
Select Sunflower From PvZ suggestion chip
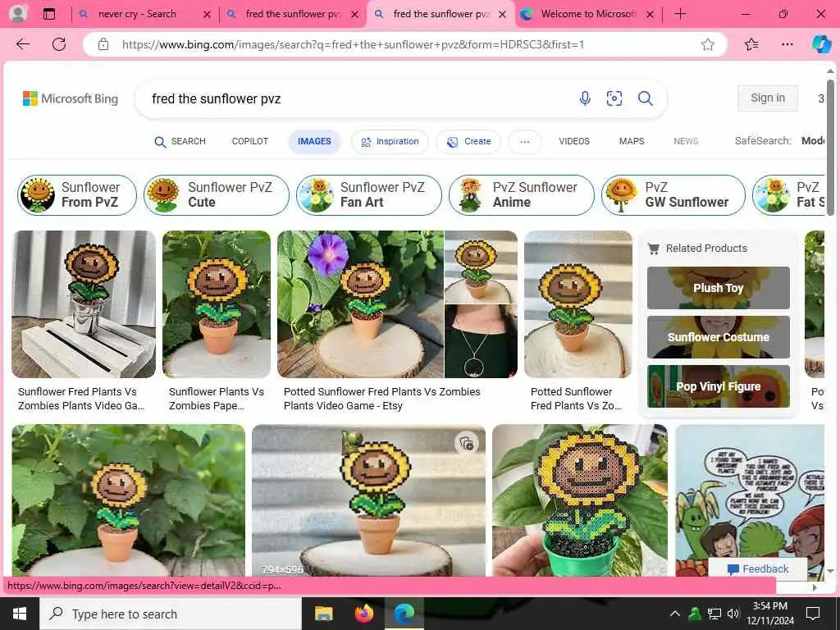pyautogui.click(x=77, y=195)
